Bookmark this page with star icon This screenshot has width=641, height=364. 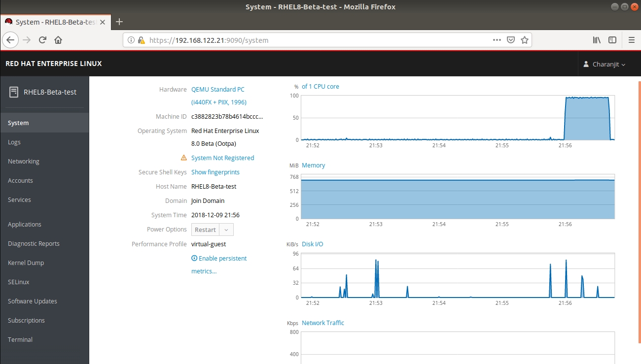point(525,40)
